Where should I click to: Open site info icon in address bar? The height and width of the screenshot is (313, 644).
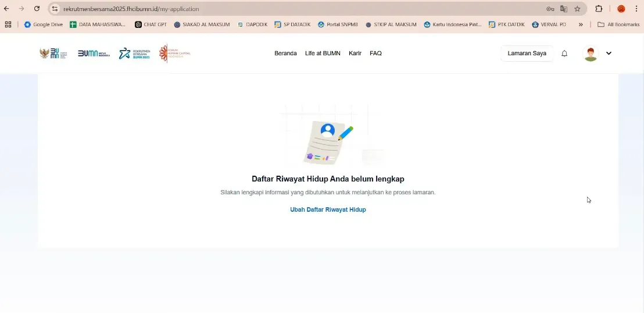click(x=55, y=9)
